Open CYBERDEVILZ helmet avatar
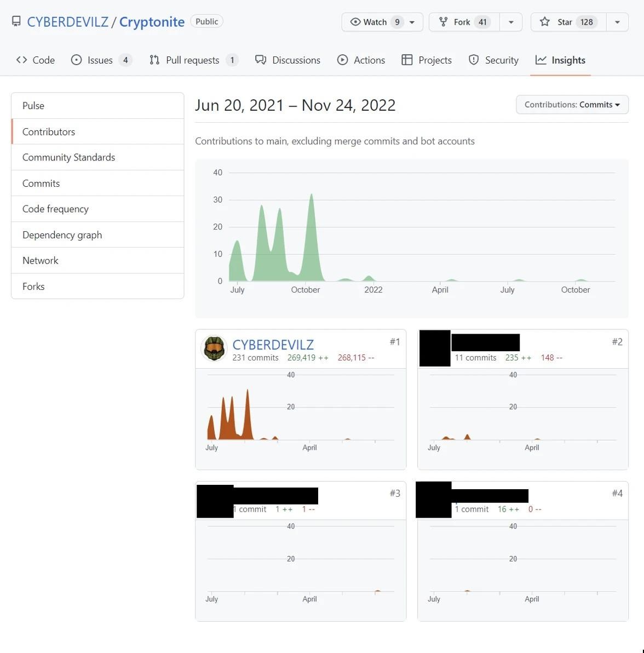Image resolution: width=644 pixels, height=653 pixels. pos(214,348)
